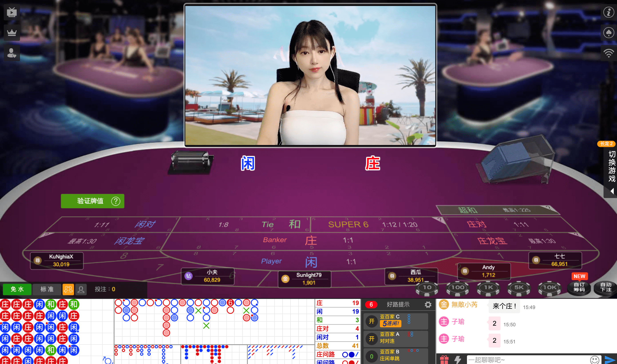Send the chat message with arrow icon
617x364 pixels.
tap(610, 360)
